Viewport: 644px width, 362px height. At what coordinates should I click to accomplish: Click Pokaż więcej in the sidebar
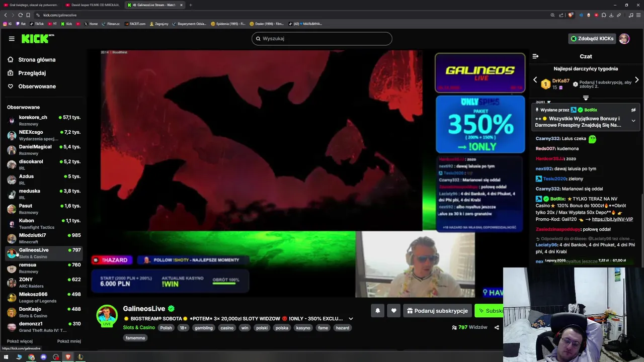(20, 341)
